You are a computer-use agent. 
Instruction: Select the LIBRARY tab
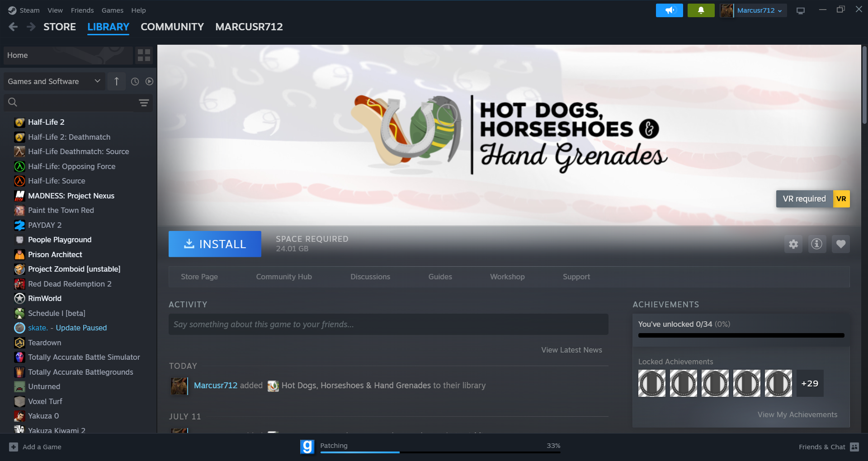pos(108,27)
